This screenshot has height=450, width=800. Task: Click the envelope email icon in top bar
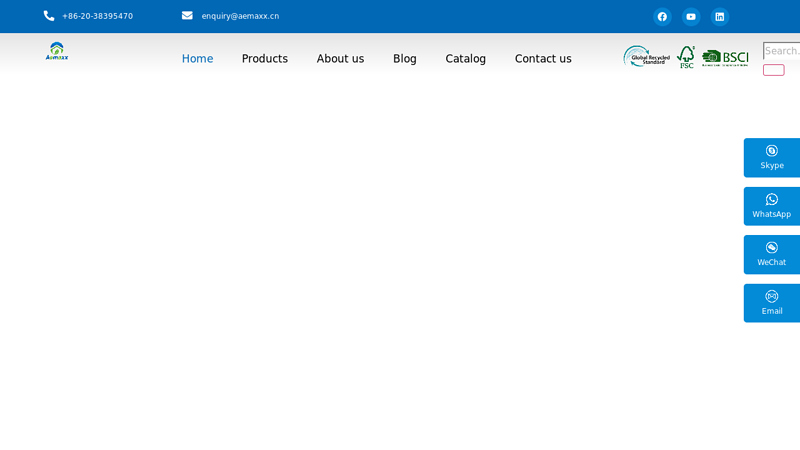(x=187, y=15)
